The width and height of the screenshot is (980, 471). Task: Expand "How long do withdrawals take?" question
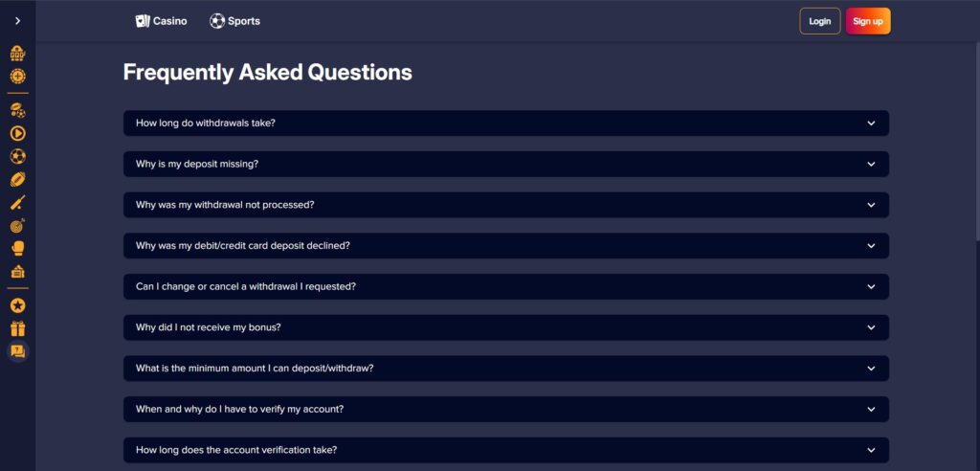click(x=505, y=123)
